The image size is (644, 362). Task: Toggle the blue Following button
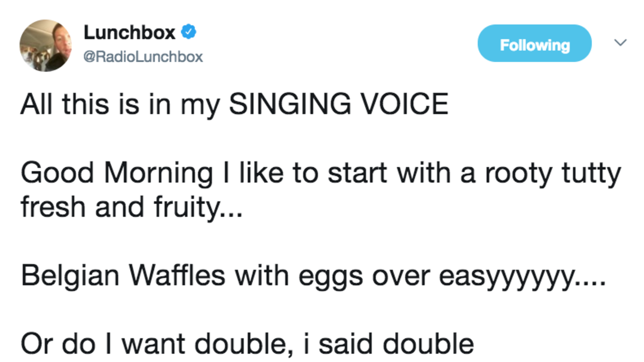click(x=535, y=45)
